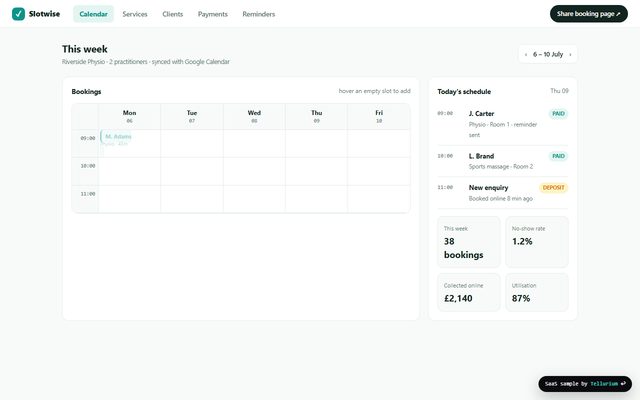The width and height of the screenshot is (640, 400).
Task: Click the Slotwise checkmark logo icon
Action: [x=18, y=14]
